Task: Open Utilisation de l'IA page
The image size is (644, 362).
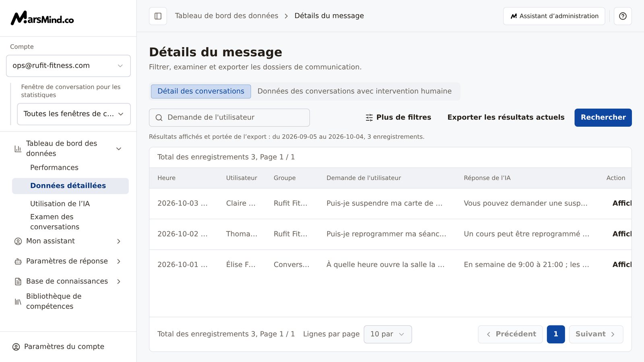Action: pos(60,204)
